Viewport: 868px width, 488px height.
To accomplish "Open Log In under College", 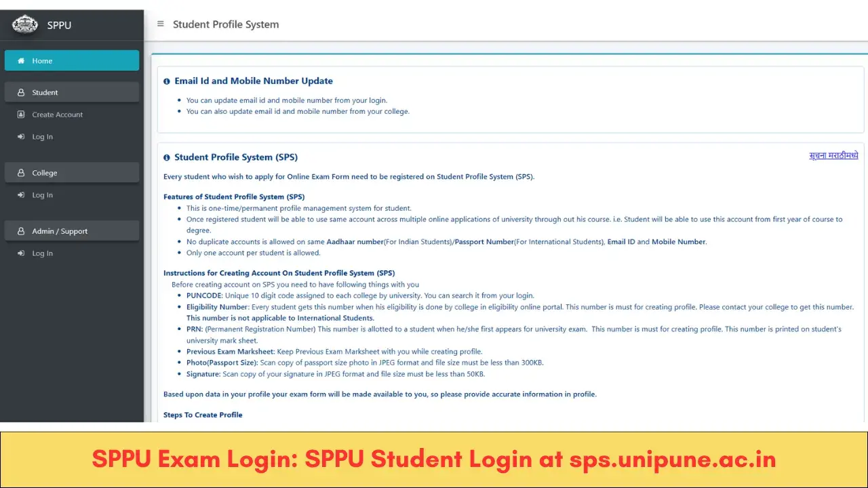I will 42,195.
